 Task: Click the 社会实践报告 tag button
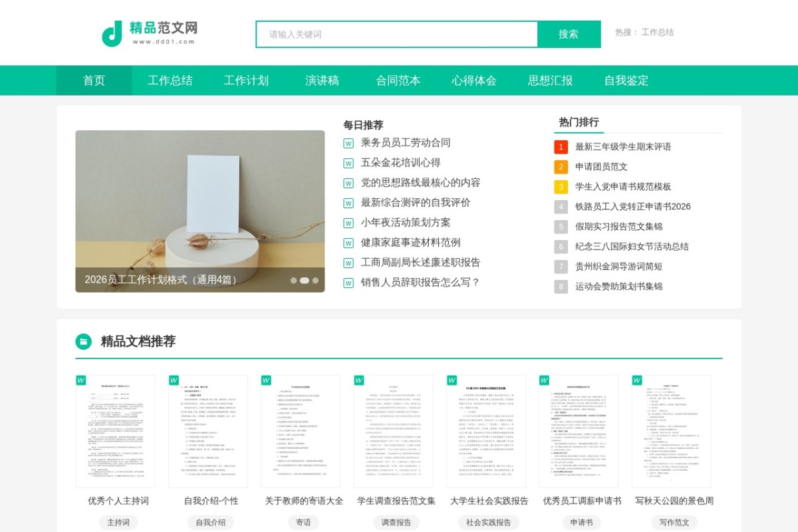[489, 522]
